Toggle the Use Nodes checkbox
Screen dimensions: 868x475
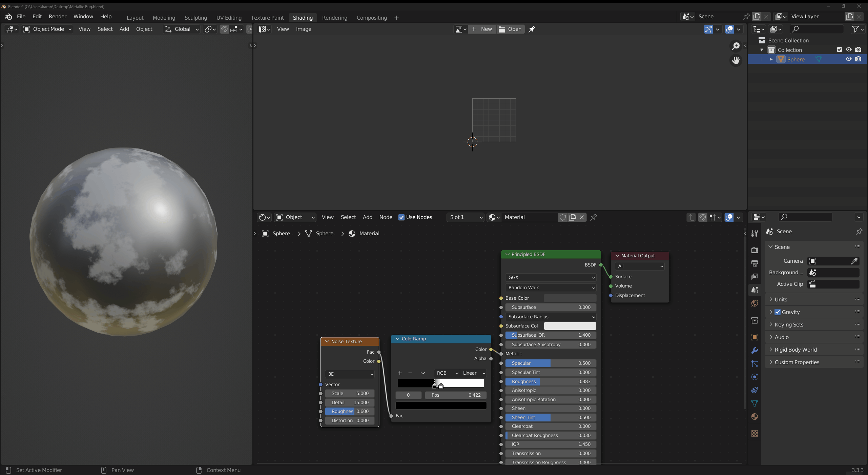click(401, 217)
